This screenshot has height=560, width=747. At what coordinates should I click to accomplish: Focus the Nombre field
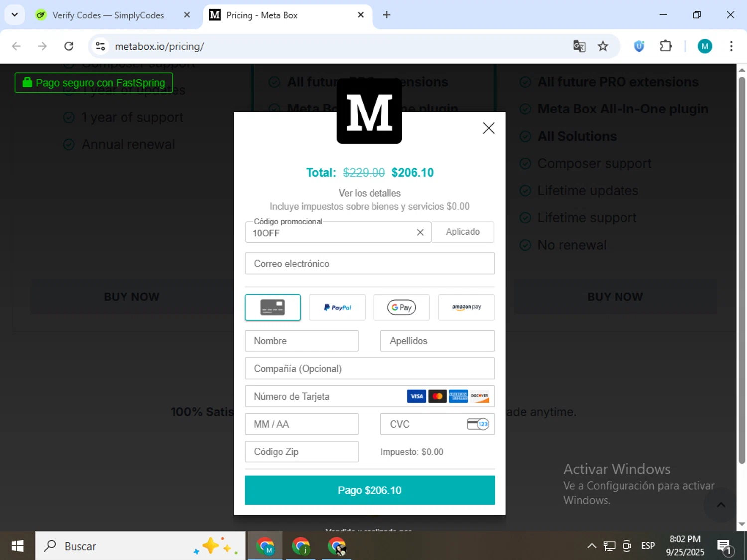point(301,341)
